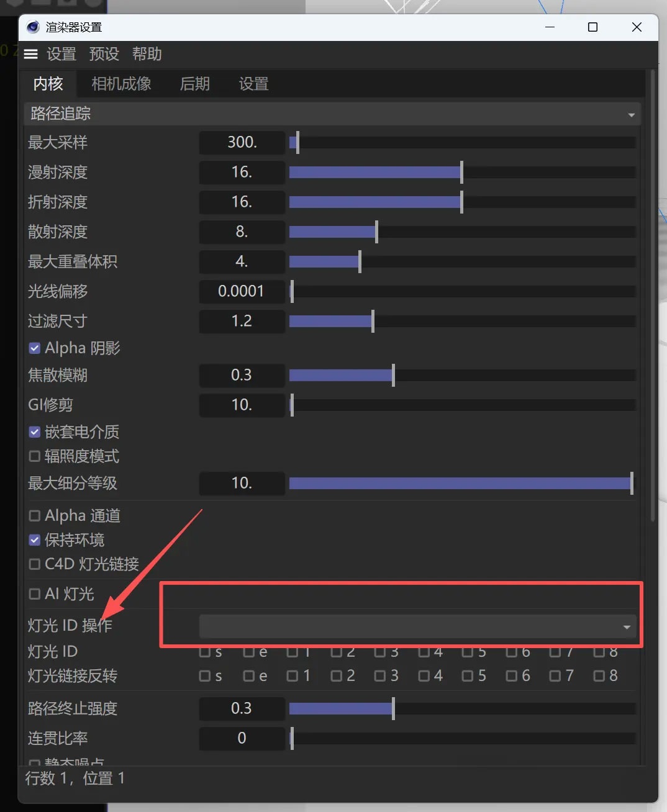The height and width of the screenshot is (812, 667).
Task: Enable the 辐照度模式 checkbox
Action: point(35,456)
